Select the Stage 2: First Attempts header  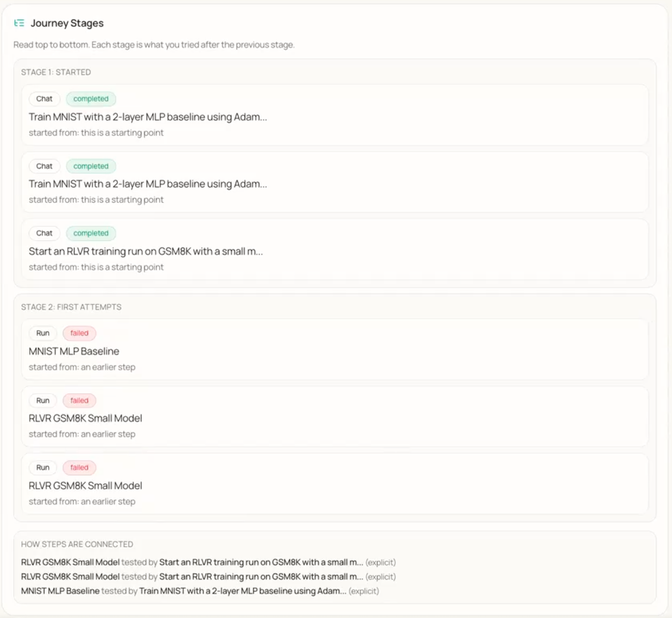point(71,307)
